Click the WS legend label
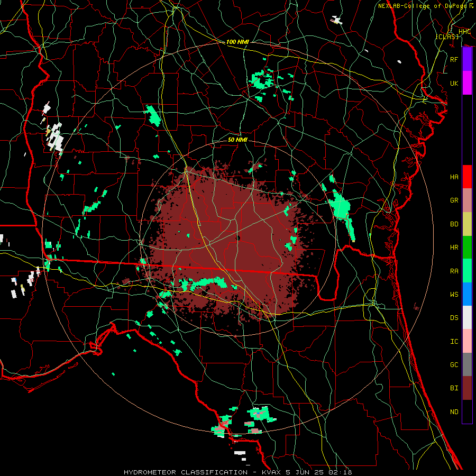The width and height of the screenshot is (476, 476). tap(454, 295)
